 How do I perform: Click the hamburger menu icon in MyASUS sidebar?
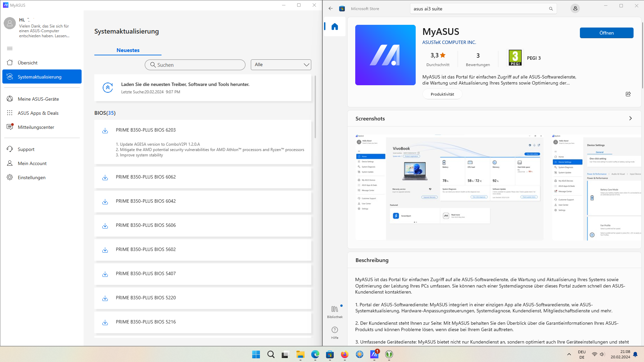point(10,49)
